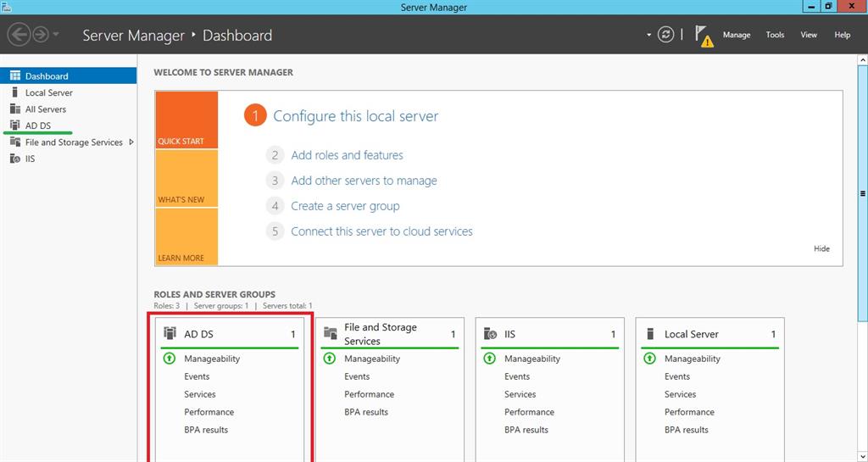Open the notifications flag with warning
This screenshot has height=462, width=868.
[x=704, y=36]
